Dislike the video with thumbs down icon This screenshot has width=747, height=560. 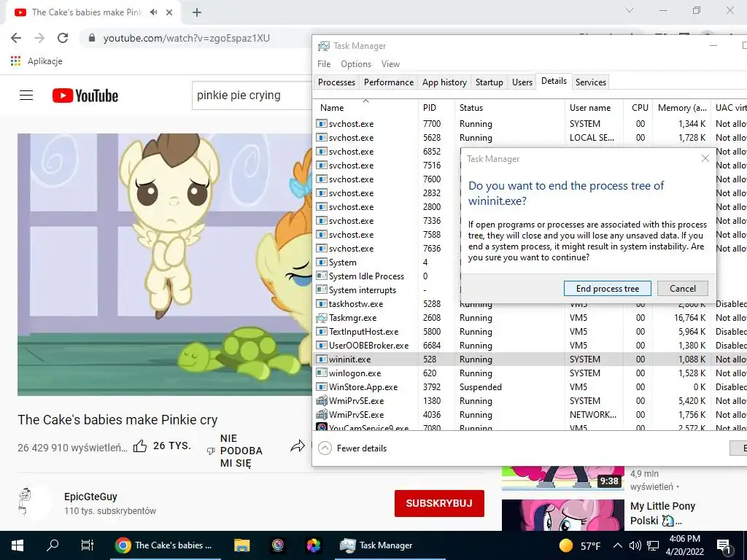(211, 451)
